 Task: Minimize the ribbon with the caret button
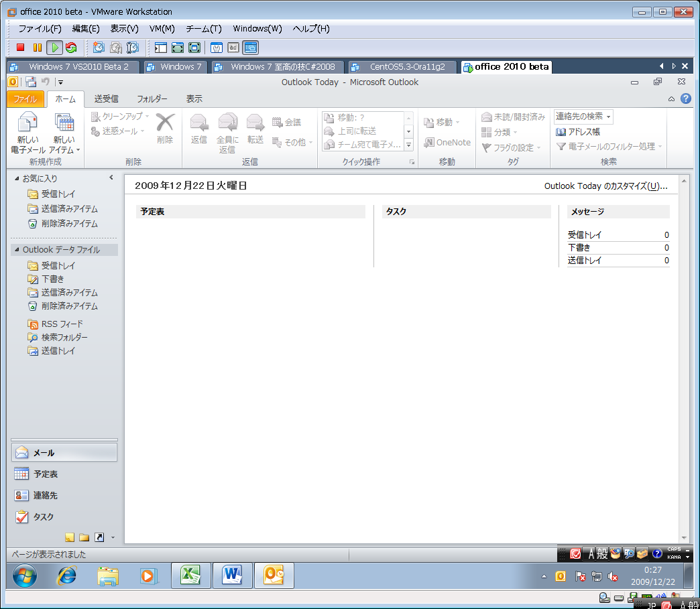pyautogui.click(x=671, y=99)
